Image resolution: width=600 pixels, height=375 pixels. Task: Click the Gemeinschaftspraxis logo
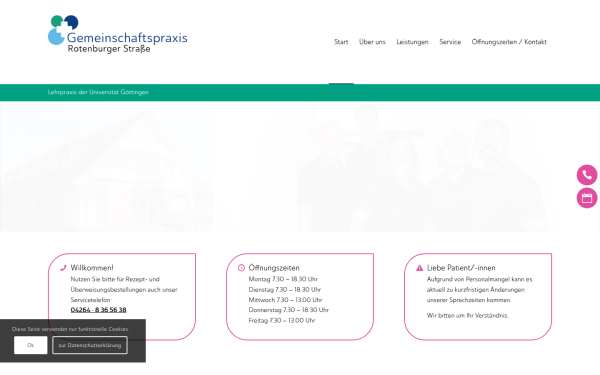click(117, 34)
